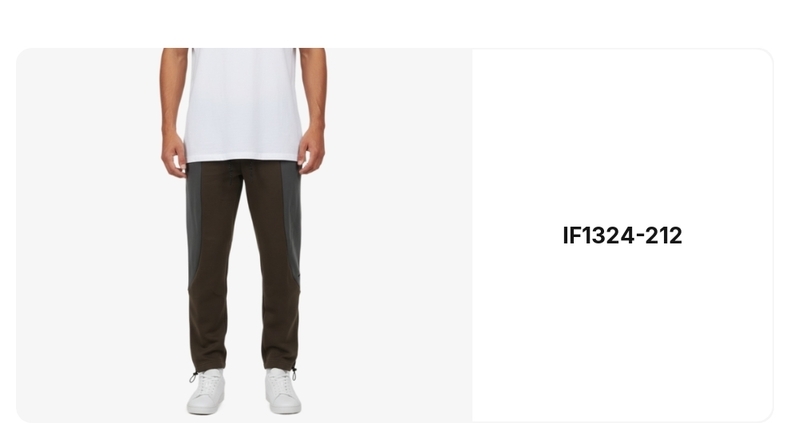
Task: Click the model's white t-shirt
Action: tap(243, 105)
